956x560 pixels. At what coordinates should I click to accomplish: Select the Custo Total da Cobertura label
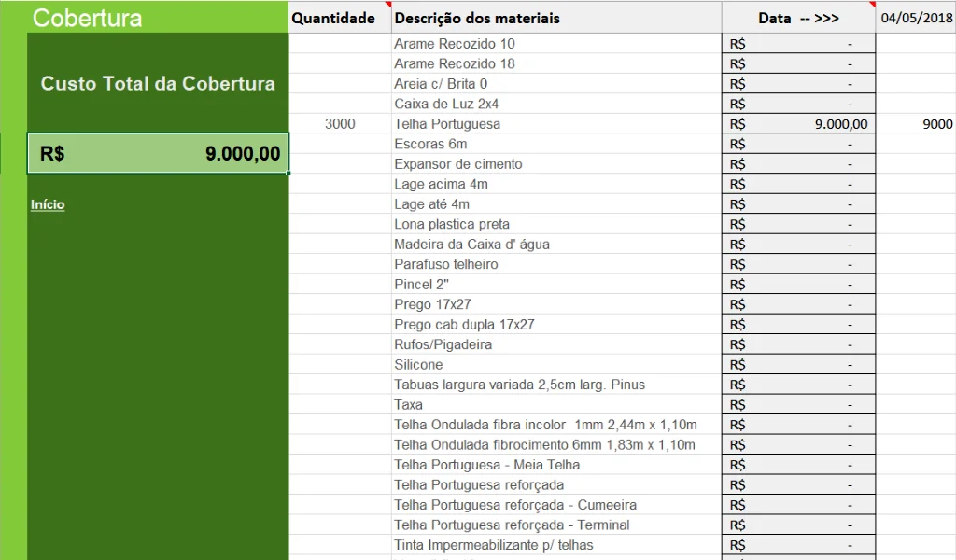(158, 83)
